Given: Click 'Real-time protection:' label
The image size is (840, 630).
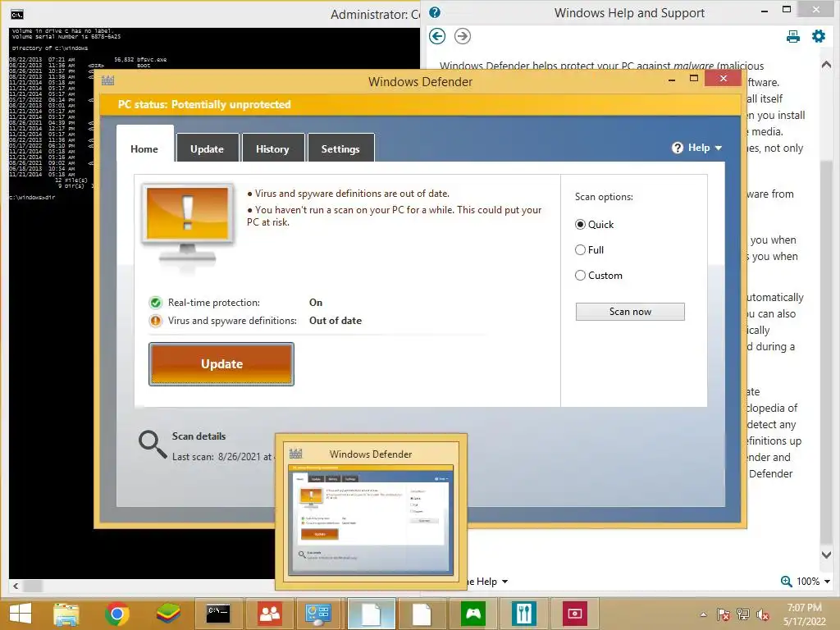Looking at the screenshot, I should [214, 303].
